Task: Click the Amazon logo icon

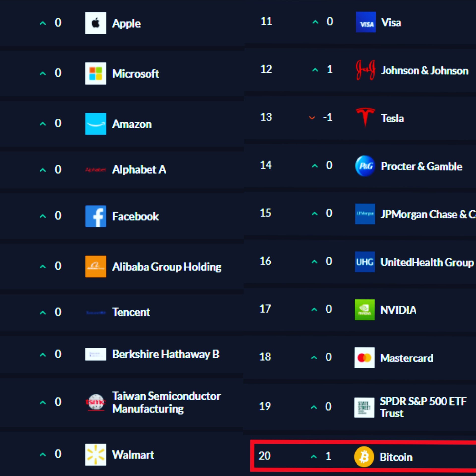Action: (95, 124)
